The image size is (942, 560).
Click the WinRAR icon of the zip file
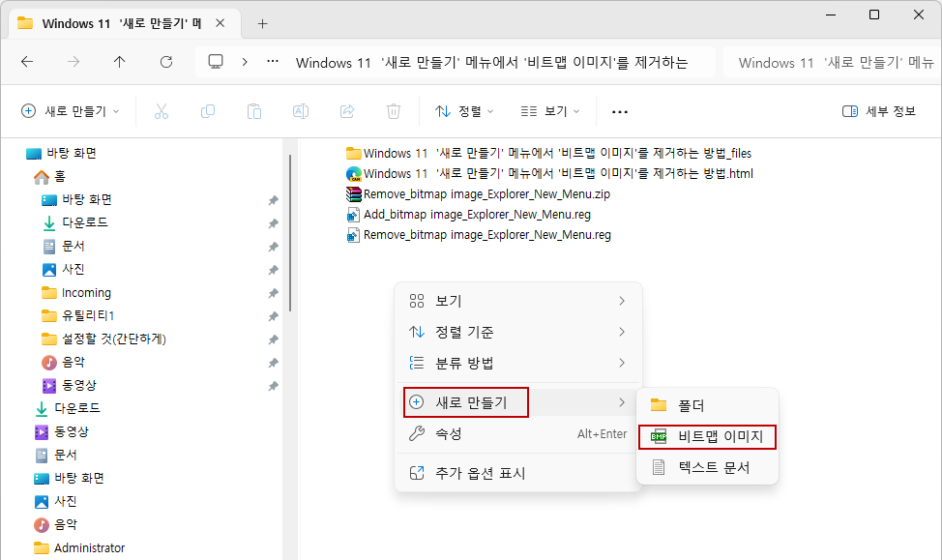coord(353,194)
